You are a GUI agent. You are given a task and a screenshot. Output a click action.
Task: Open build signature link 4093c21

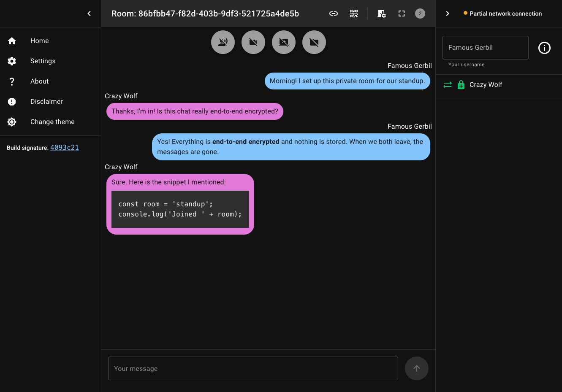(65, 148)
